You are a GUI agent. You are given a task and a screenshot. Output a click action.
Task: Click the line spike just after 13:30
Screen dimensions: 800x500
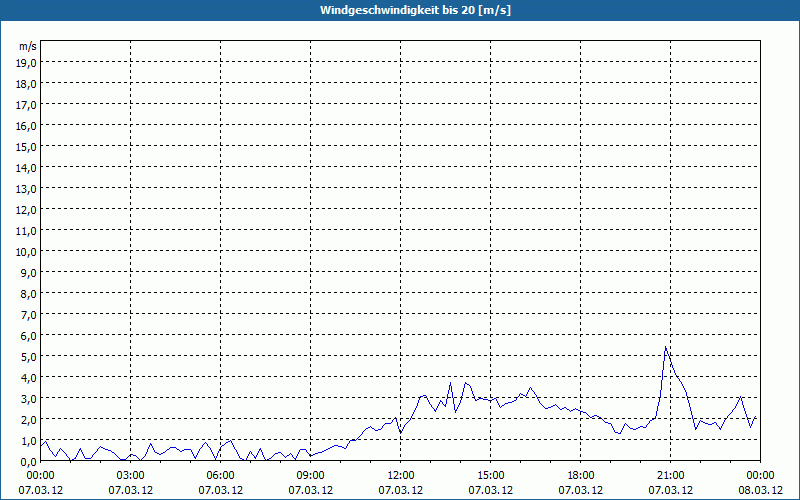[x=451, y=383]
